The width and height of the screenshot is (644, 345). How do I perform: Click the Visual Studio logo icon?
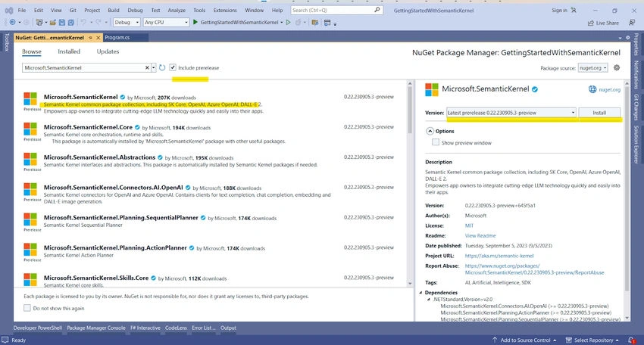[x=8, y=11]
